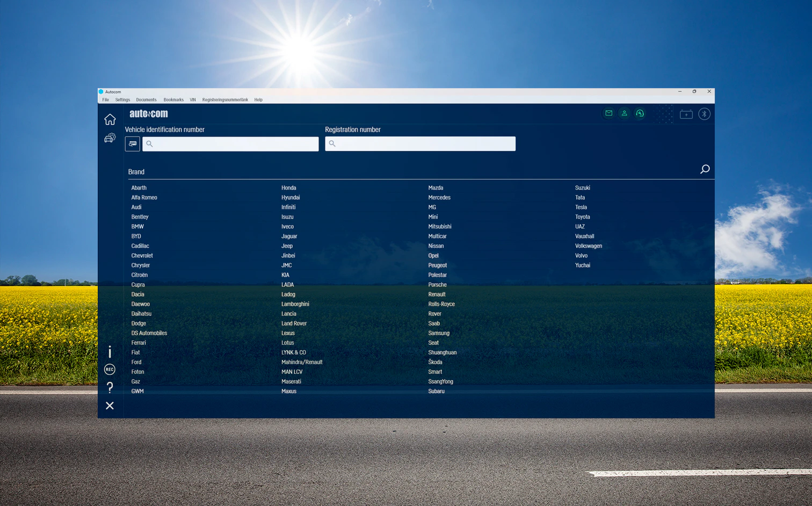Select the Abarth brand

139,188
